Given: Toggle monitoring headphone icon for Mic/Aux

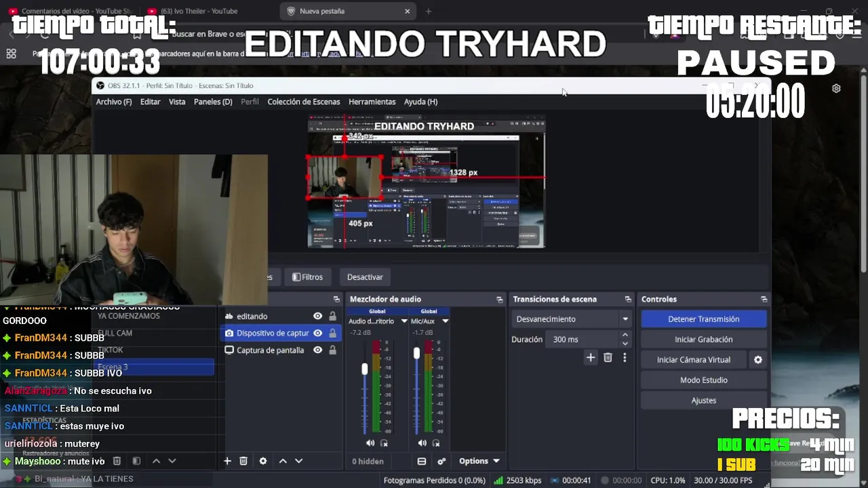Looking at the screenshot, I should coord(436,443).
